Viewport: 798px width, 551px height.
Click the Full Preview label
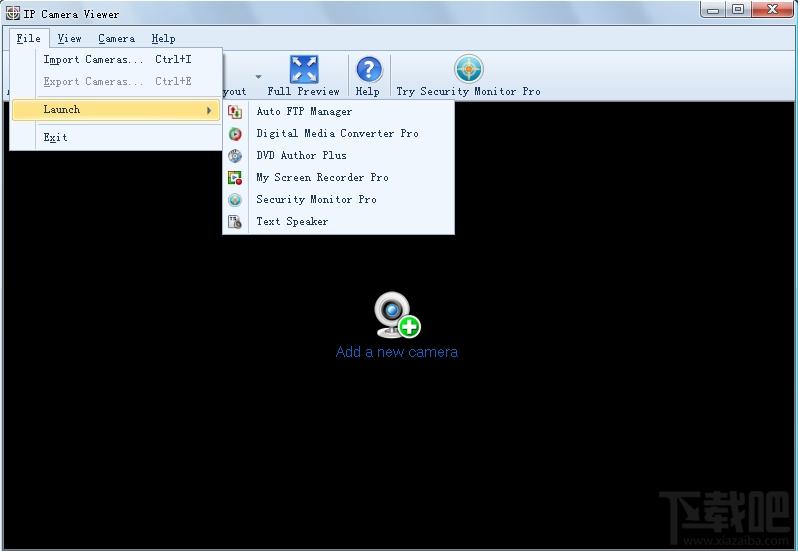pyautogui.click(x=303, y=92)
